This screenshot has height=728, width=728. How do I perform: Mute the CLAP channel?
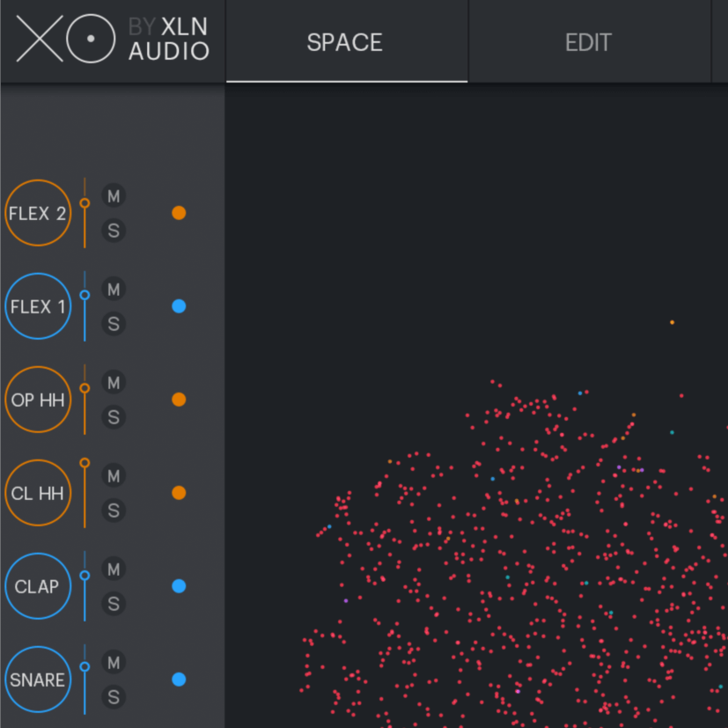tap(114, 570)
